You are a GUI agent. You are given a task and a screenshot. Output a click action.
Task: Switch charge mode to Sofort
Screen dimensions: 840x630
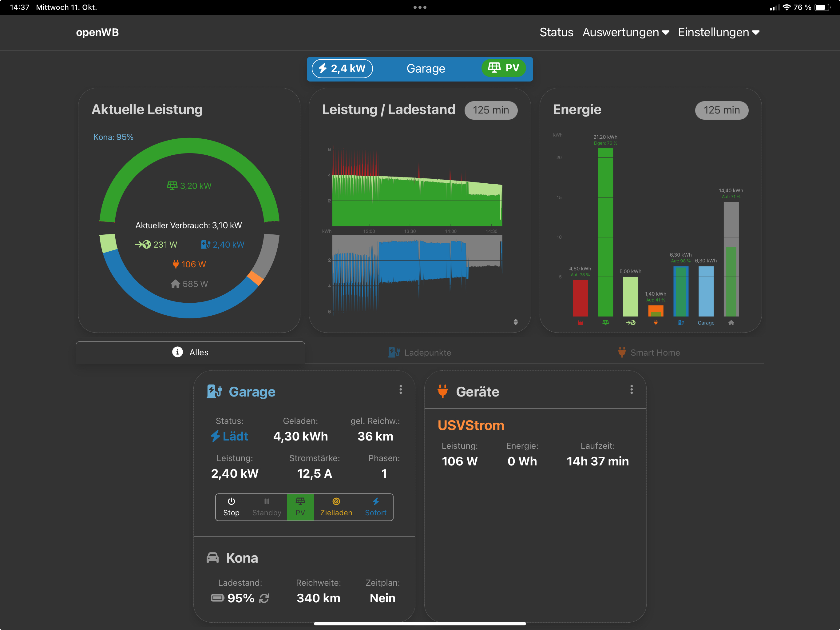pyautogui.click(x=375, y=507)
